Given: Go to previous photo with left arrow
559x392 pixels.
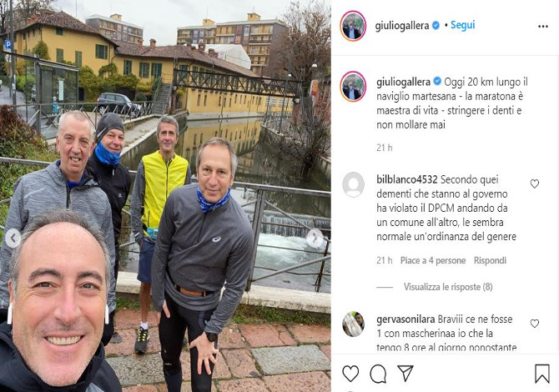Looking at the screenshot, I should pos(13,239).
